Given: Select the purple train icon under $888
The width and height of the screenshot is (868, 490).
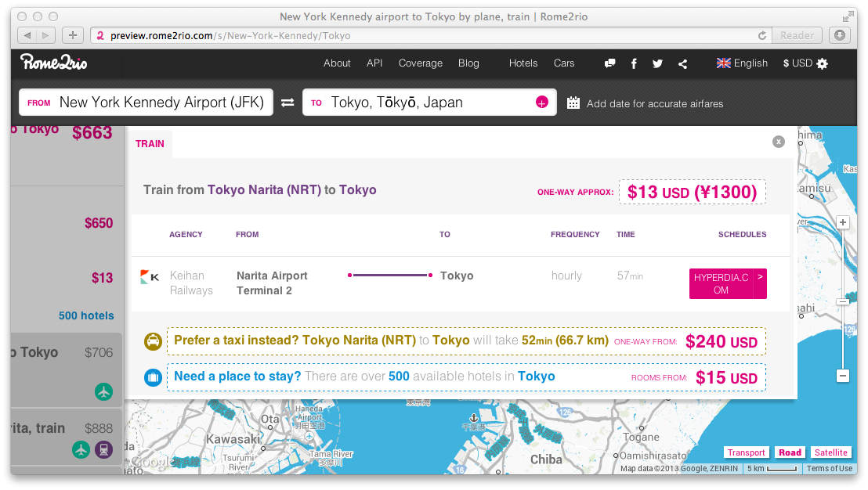Looking at the screenshot, I should (x=103, y=449).
